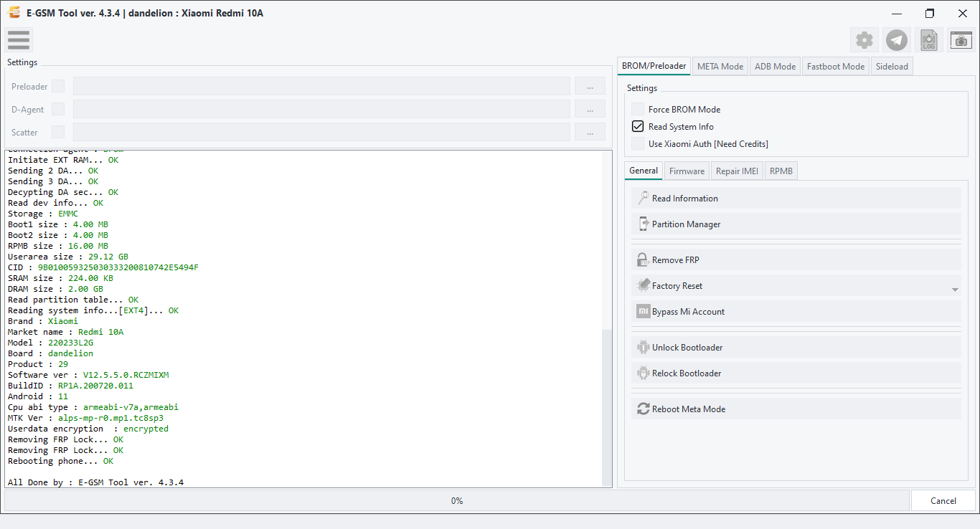The image size is (980, 529).
Task: Browse for D-Agent file
Action: (590, 109)
